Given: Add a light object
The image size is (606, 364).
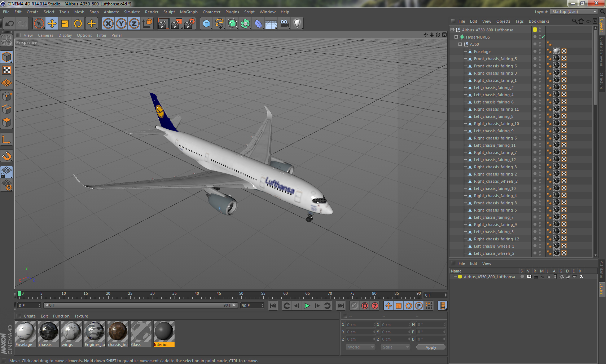Looking at the screenshot, I should point(297,24).
